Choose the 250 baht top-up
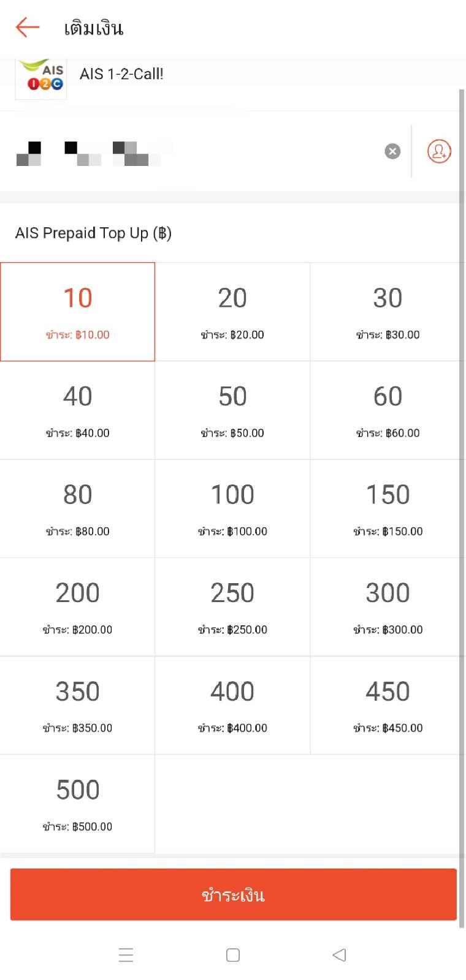The height and width of the screenshot is (980, 466). 232,607
